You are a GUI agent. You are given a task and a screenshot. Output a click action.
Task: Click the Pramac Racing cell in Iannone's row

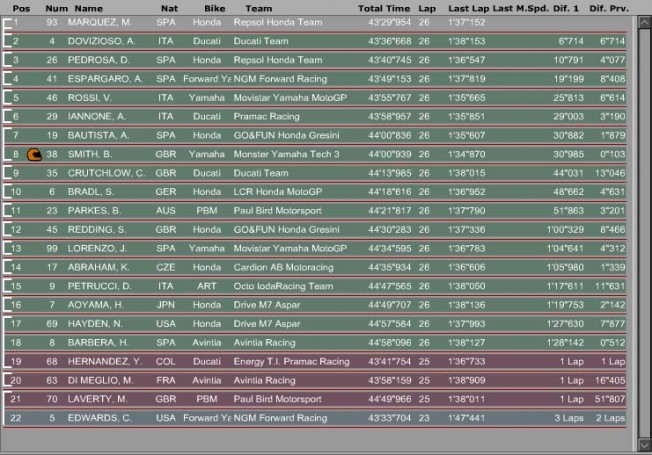(x=267, y=116)
